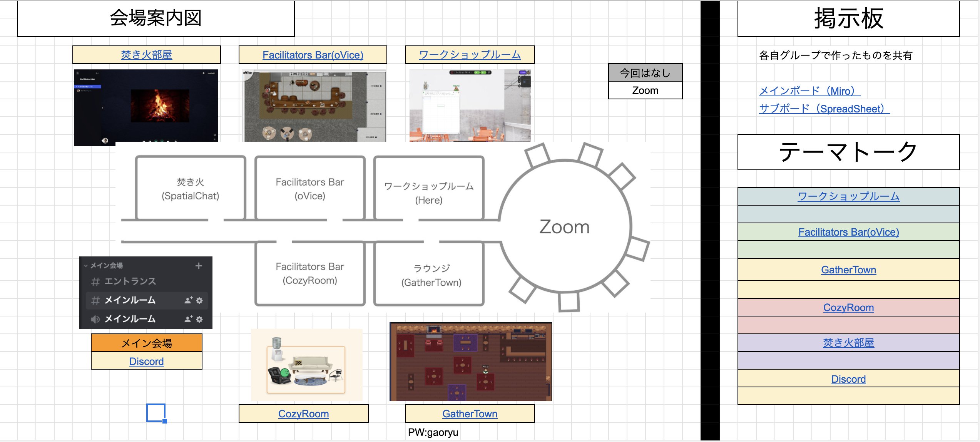Collapse the メイン会場 category chevron
The height and width of the screenshot is (442, 980).
click(86, 266)
